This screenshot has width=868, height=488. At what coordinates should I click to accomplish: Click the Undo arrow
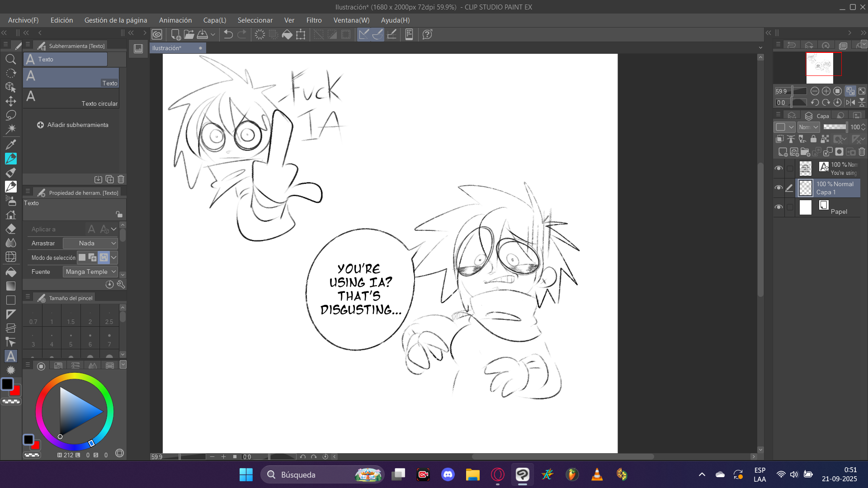click(228, 34)
